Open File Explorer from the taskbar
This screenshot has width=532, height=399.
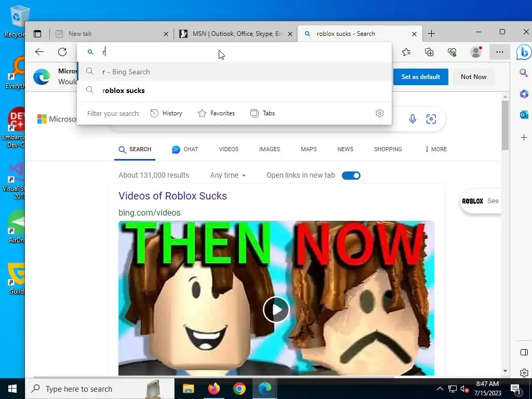[188, 389]
